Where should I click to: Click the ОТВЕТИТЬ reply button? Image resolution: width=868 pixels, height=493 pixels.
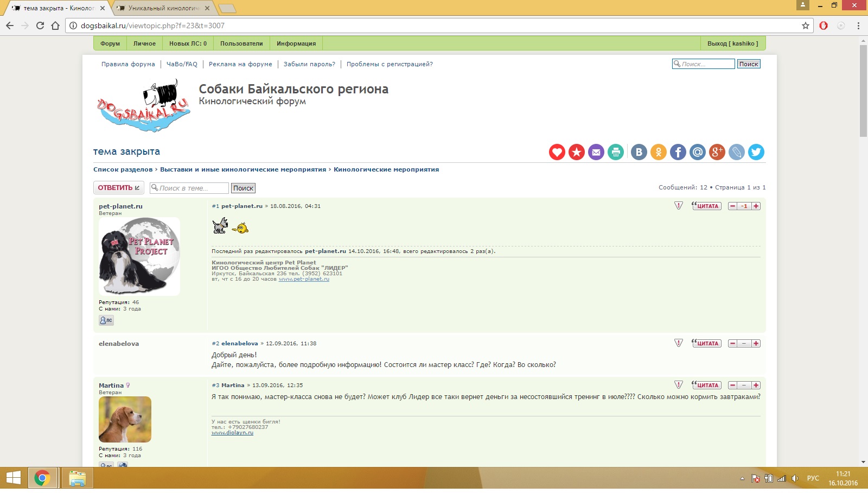coord(118,188)
